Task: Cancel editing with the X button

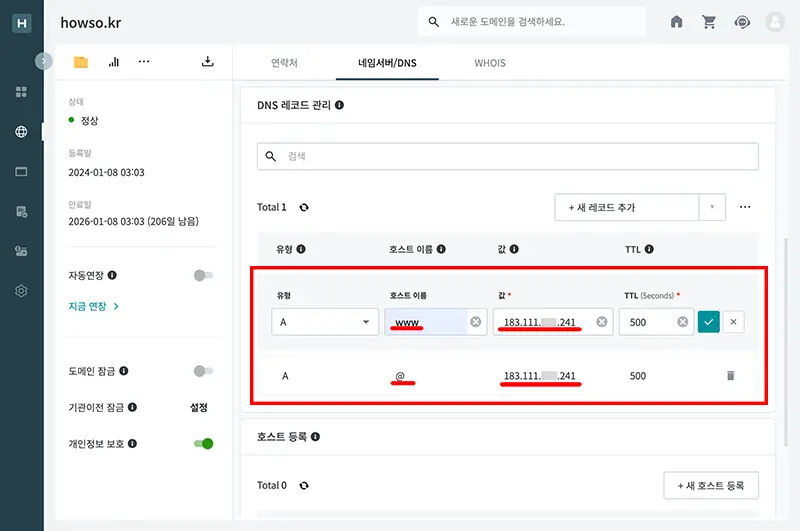Action: pyautogui.click(x=733, y=322)
